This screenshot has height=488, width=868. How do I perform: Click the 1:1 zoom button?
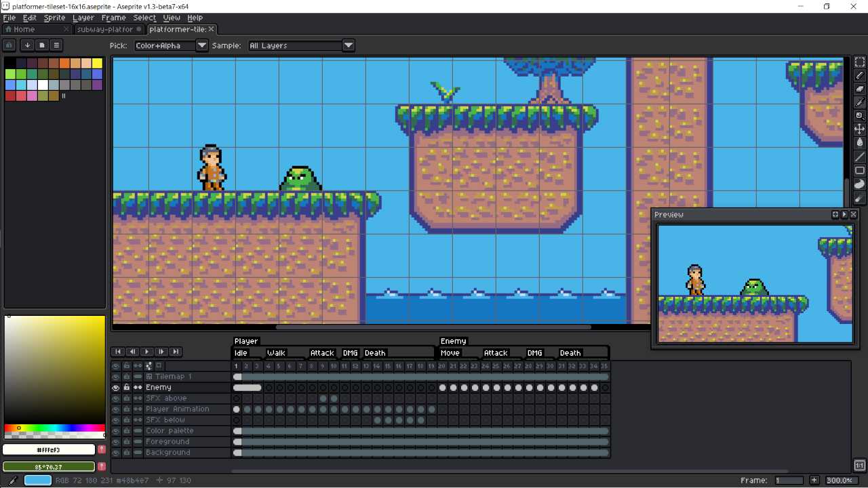[x=859, y=466]
